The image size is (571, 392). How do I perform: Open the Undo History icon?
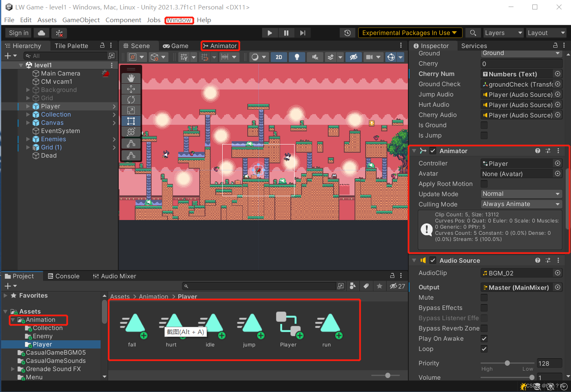[x=348, y=33]
